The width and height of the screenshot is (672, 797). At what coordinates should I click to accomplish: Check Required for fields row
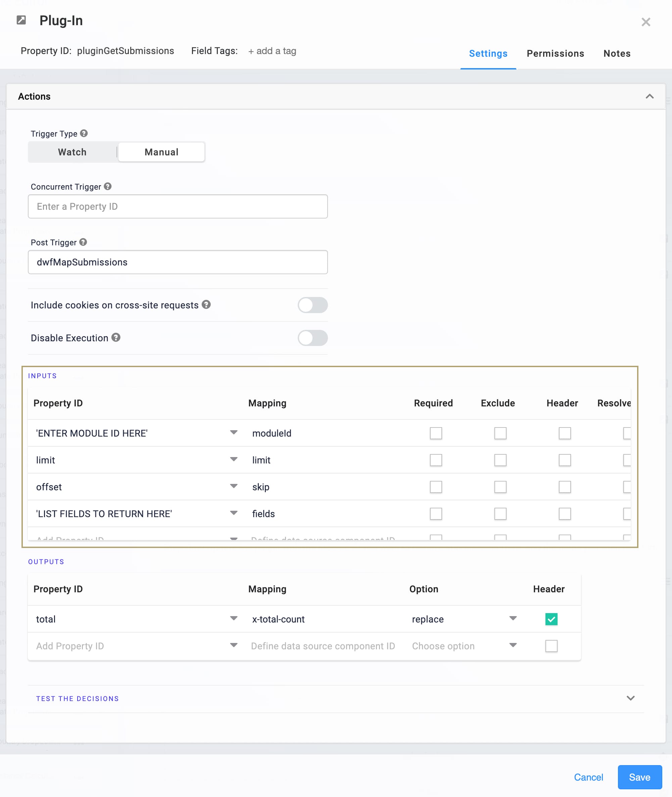pos(436,514)
